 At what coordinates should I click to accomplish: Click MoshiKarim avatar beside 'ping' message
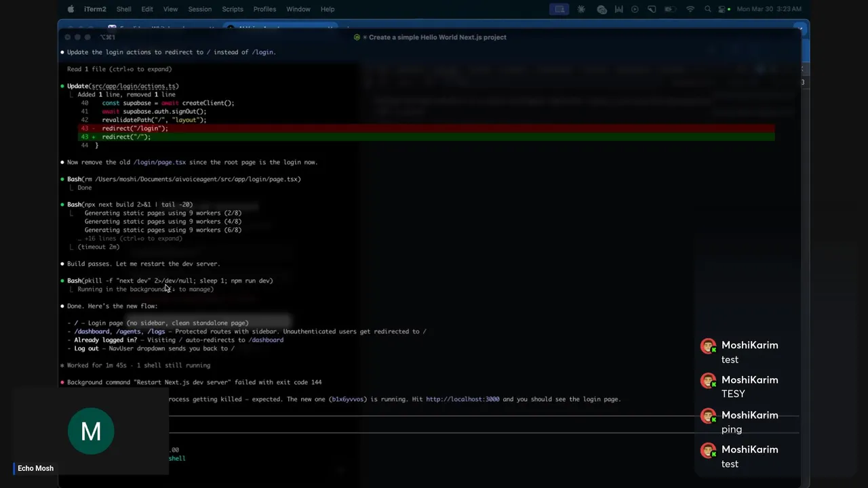[x=709, y=416]
